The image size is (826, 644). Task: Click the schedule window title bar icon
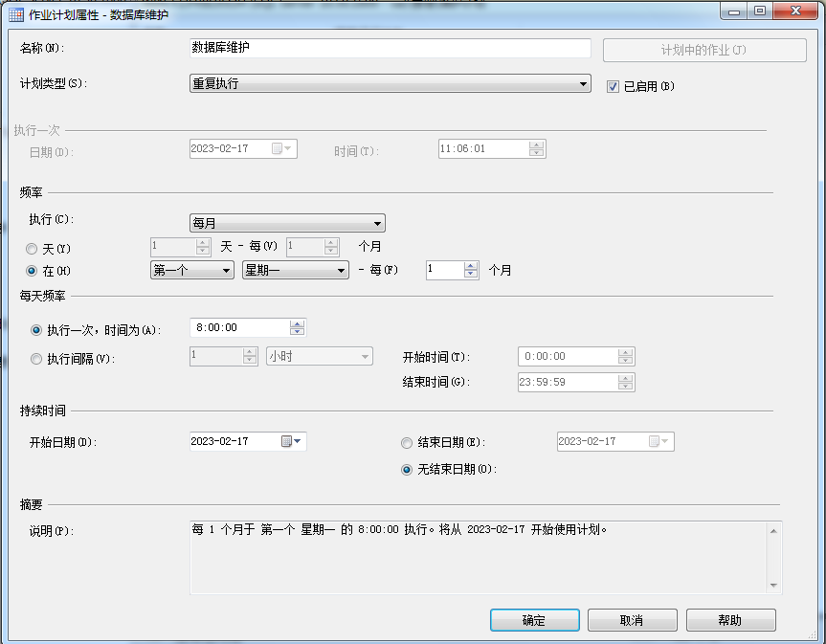tap(16, 14)
